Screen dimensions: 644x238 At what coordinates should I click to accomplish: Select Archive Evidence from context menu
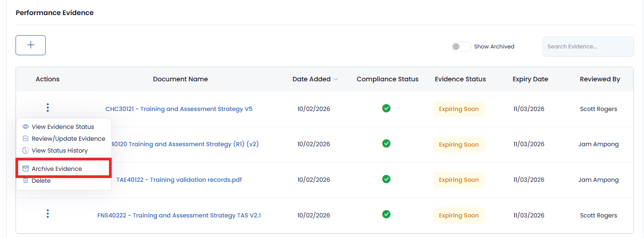[x=57, y=169]
